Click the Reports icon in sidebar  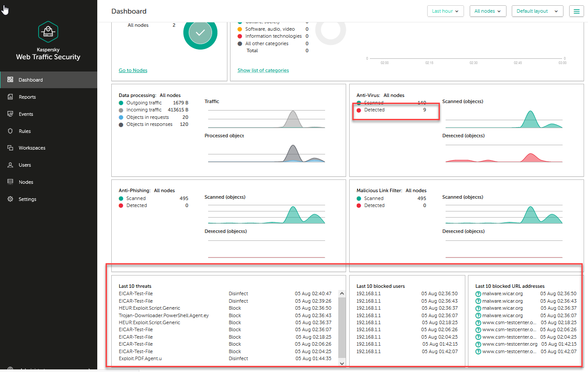(10, 97)
